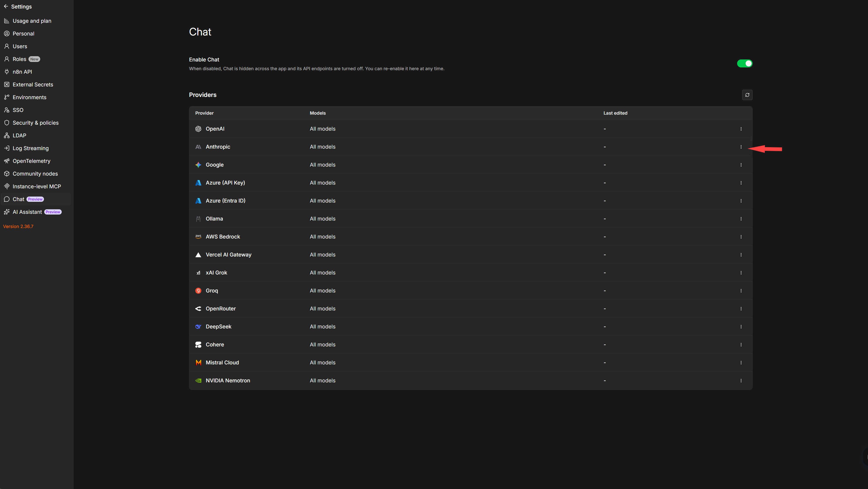Open the OpenAI row actions menu
Screen dimensions: 868x489
click(741, 129)
